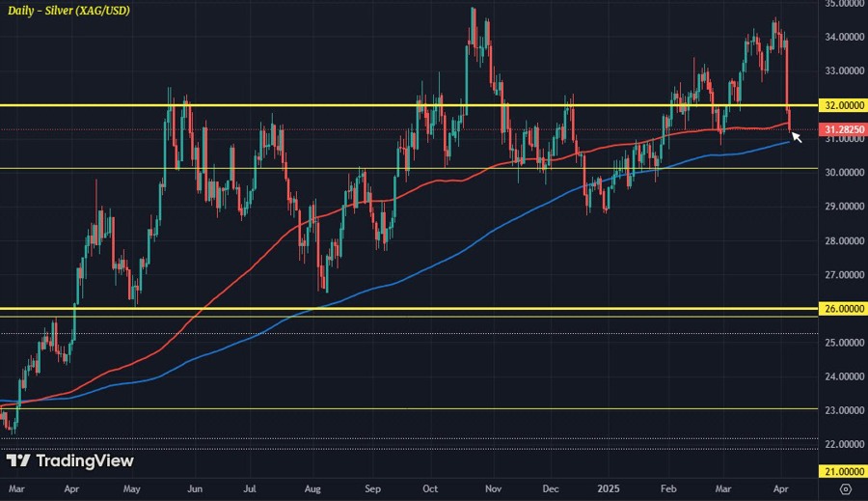The height and width of the screenshot is (501, 868).
Task: Click the current price label 31.28250
Action: tap(843, 129)
